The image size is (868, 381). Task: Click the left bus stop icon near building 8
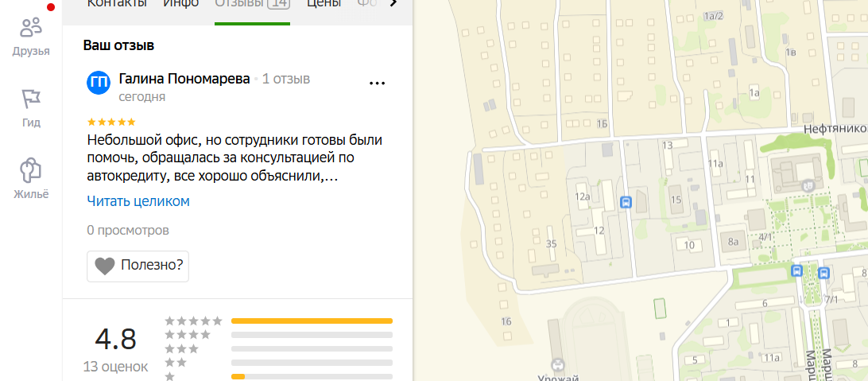796,270
